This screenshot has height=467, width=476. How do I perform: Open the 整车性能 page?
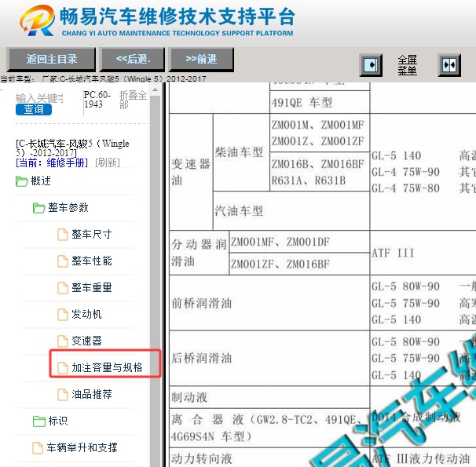coord(92,261)
